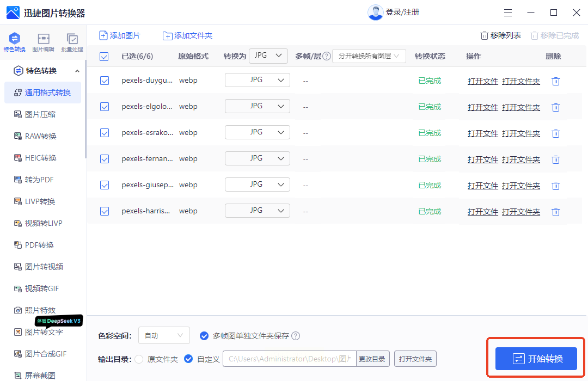Toggle 多帧图单独文件夹保存 checkbox

[204, 336]
